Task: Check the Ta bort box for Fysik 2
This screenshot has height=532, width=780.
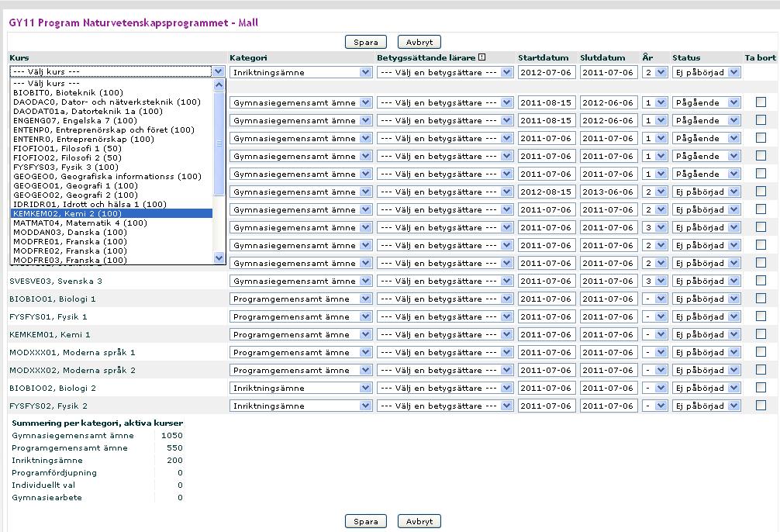Action: coord(761,406)
